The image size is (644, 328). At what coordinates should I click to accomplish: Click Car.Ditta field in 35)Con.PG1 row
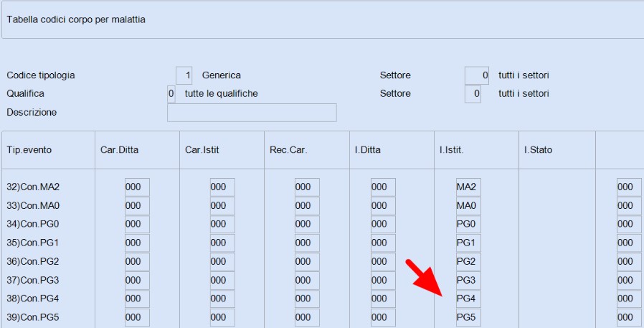click(137, 243)
